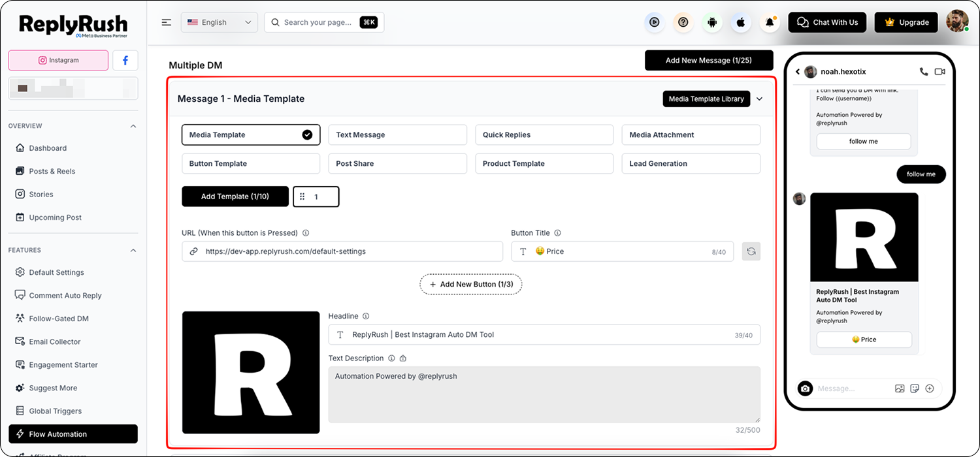Click the Chat With Us button
This screenshot has height=457, width=980.
coord(827,22)
